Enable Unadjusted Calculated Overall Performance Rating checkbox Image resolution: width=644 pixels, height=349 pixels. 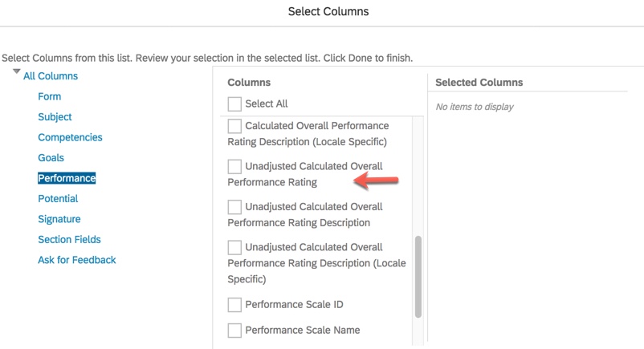(234, 166)
